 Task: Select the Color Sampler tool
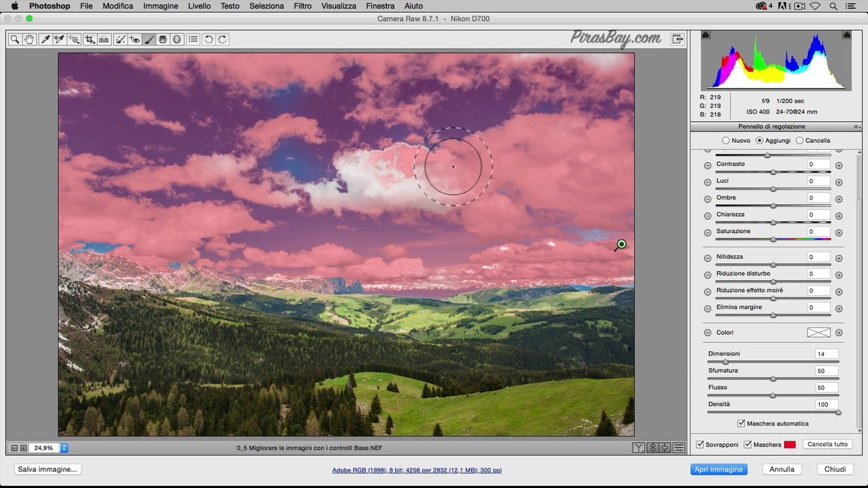[x=59, y=39]
